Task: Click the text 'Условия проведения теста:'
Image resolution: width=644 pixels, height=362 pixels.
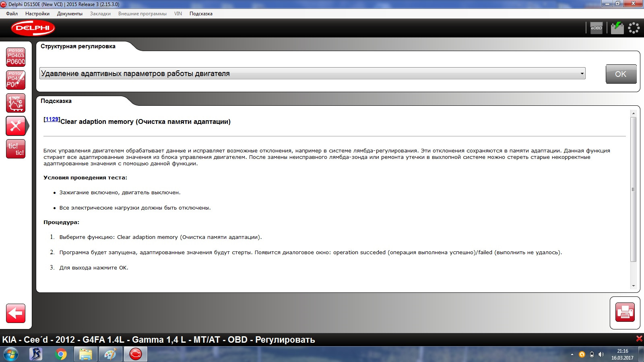Action: [x=85, y=177]
